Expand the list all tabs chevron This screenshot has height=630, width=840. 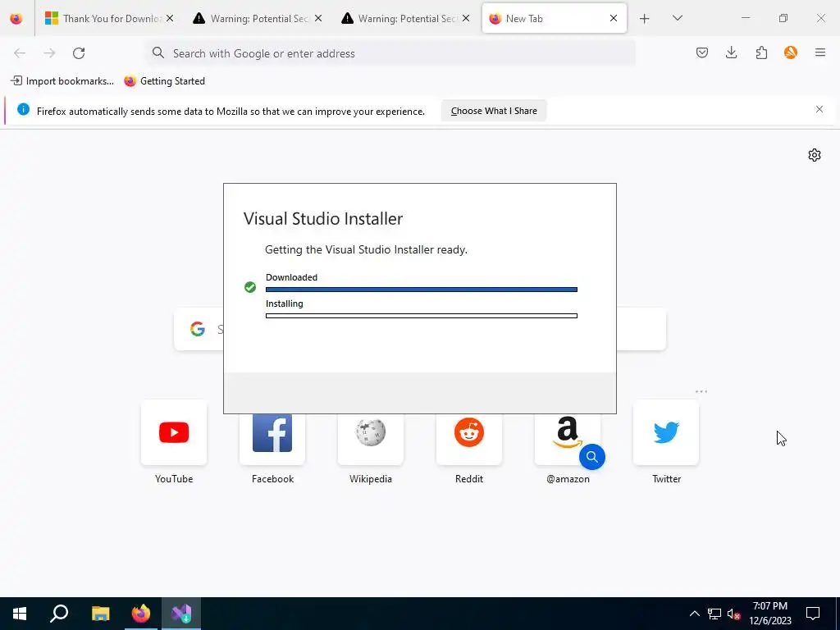pos(677,18)
